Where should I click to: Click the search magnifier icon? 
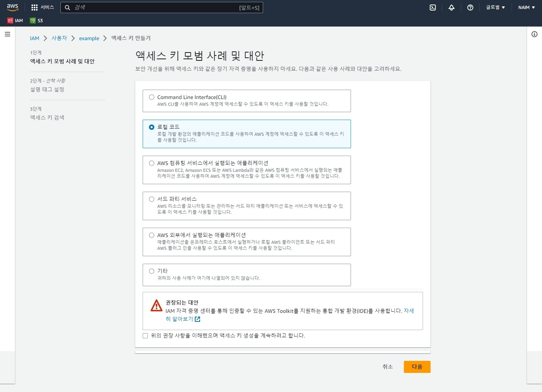[68, 8]
